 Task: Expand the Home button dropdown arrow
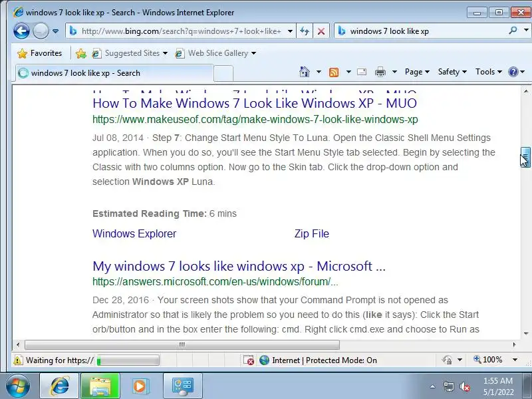point(319,72)
